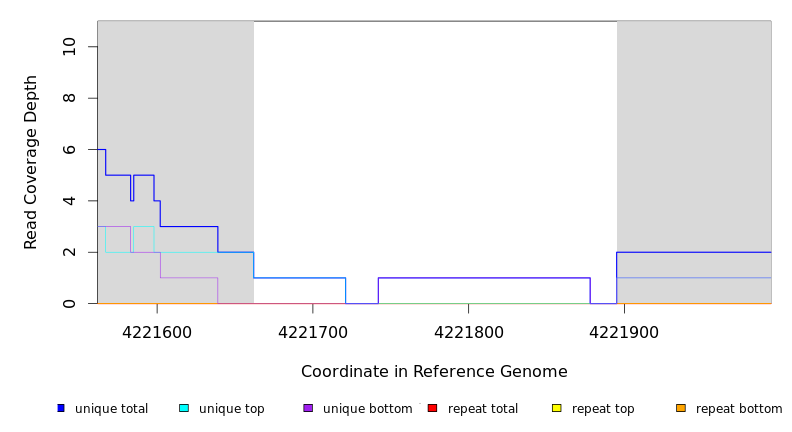The height and width of the screenshot is (432, 792).
Task: Select the "repeat total" legend label
Action: [483, 409]
